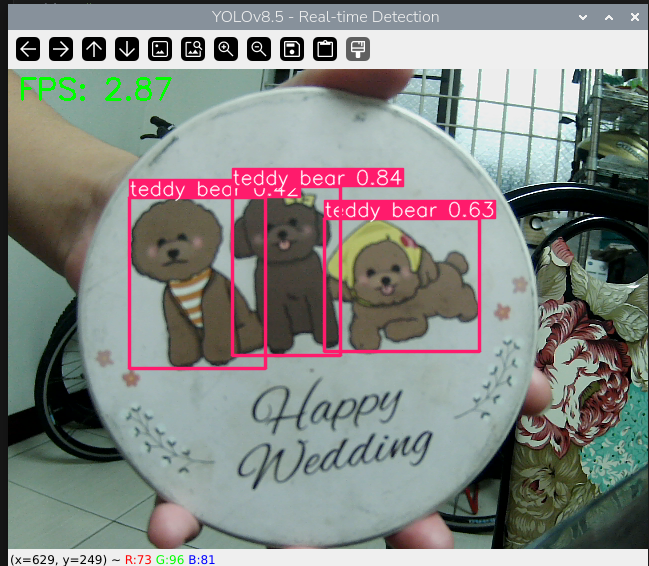
Task: Pan the image right with the arrow
Action: 61,49
